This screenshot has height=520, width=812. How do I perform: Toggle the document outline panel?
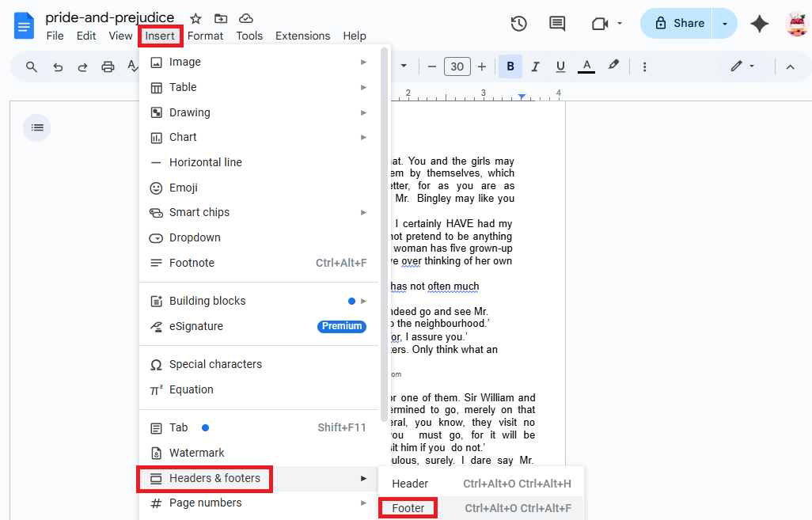(x=36, y=127)
